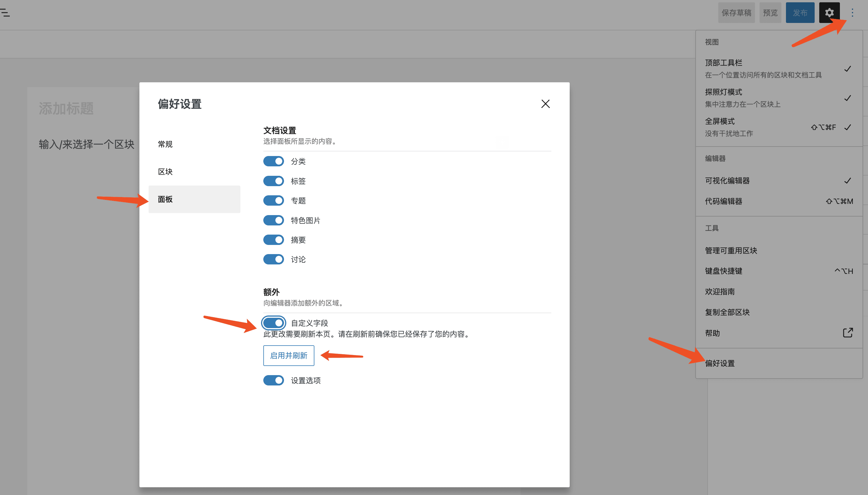Open the document overview list icon
The height and width of the screenshot is (495, 868).
point(5,13)
